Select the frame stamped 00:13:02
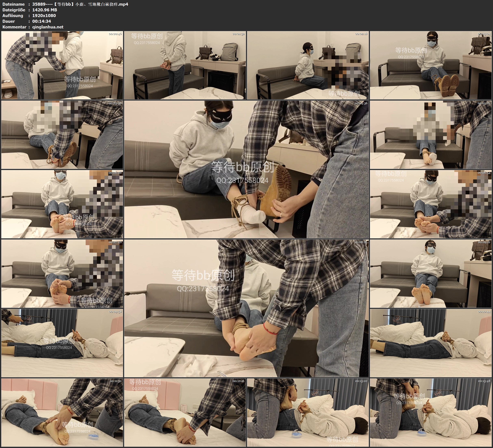Image resolution: width=493 pixels, height=448 pixels. point(308,412)
